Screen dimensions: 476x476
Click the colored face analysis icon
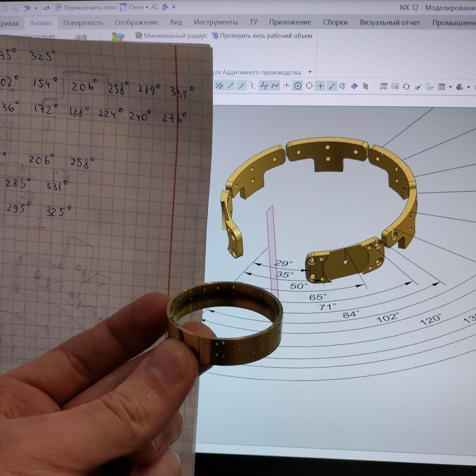coord(118,37)
